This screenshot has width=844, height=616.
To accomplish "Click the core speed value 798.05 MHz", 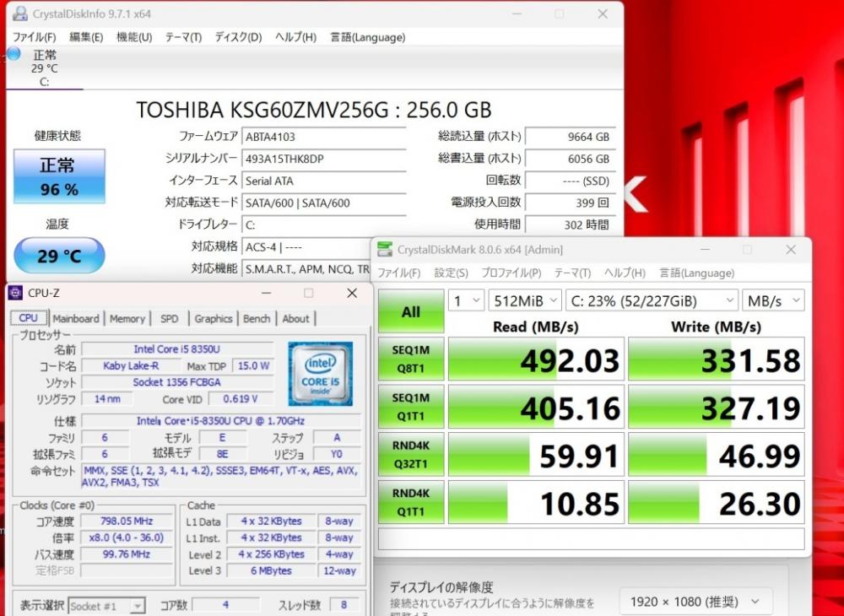I will 127,521.
